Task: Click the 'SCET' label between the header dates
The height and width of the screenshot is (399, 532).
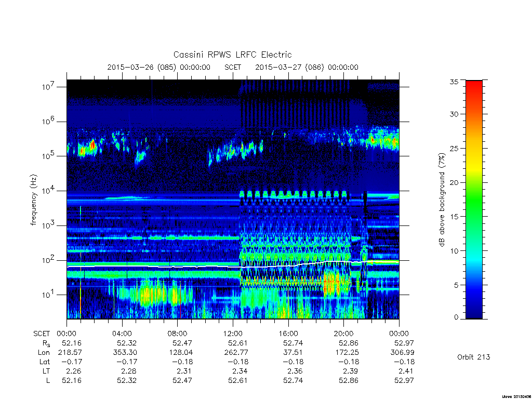Action: (x=233, y=67)
